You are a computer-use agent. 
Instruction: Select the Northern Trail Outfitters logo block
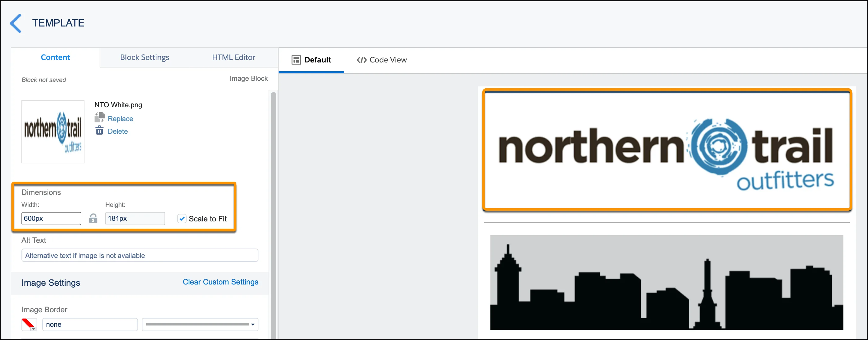click(x=667, y=150)
